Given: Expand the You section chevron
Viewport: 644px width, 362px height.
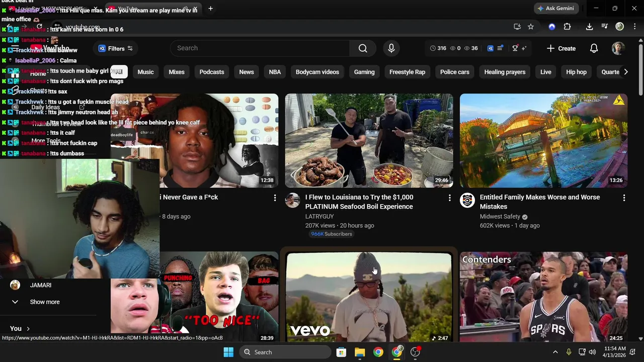Looking at the screenshot, I should 28,329.
